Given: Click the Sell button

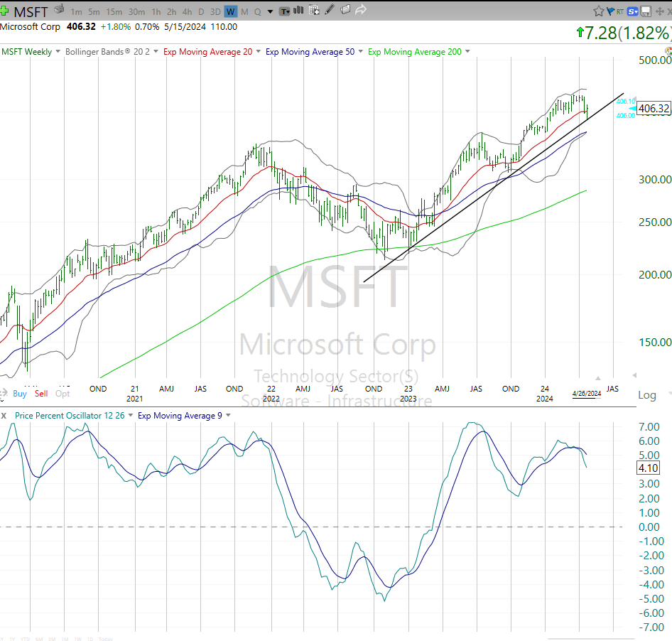Looking at the screenshot, I should click(40, 393).
